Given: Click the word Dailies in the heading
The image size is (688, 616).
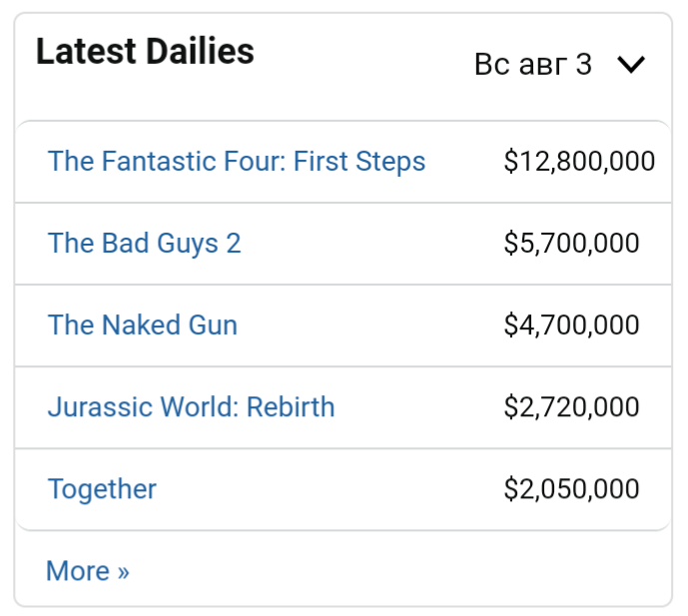Looking at the screenshot, I should point(199,51).
